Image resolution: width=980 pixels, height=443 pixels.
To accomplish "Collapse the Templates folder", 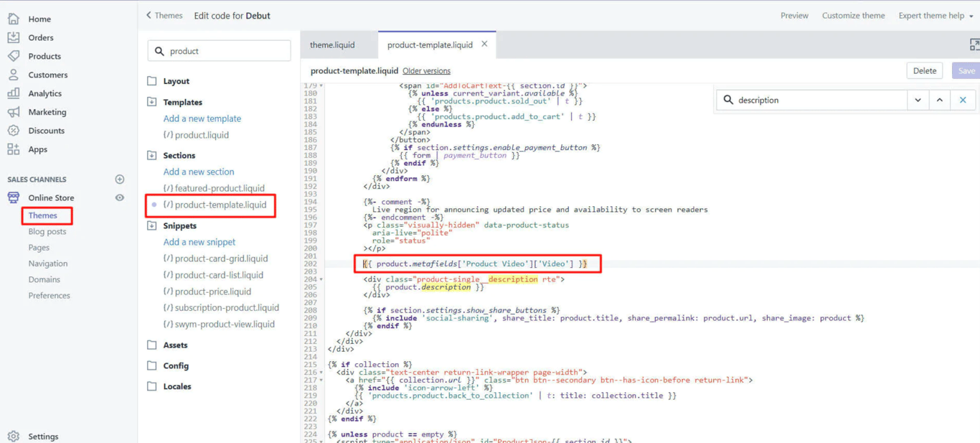I will (x=152, y=102).
